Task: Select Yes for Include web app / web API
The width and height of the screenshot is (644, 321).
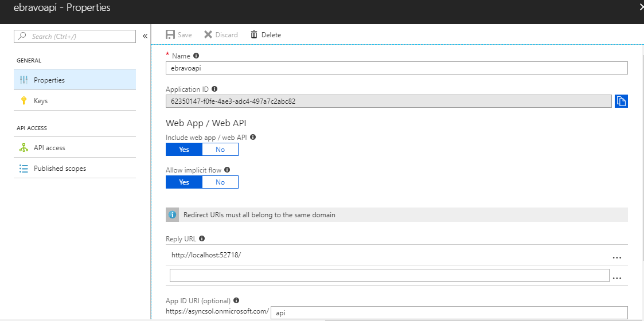Action: [184, 150]
